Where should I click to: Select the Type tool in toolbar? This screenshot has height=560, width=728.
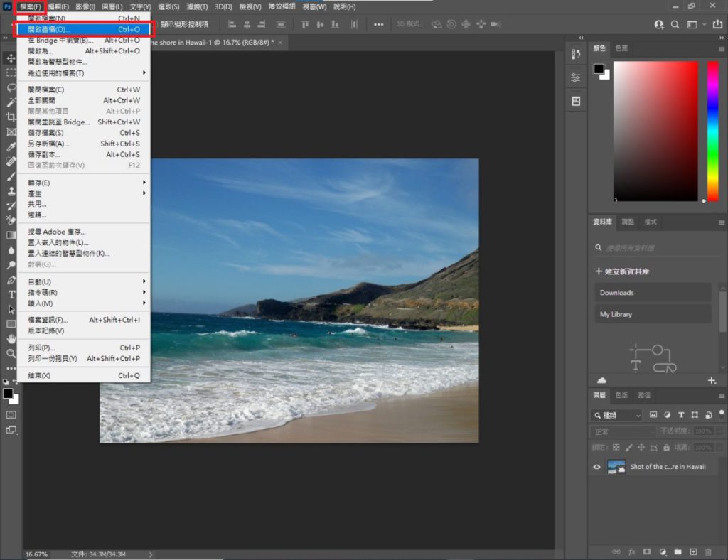(x=11, y=294)
